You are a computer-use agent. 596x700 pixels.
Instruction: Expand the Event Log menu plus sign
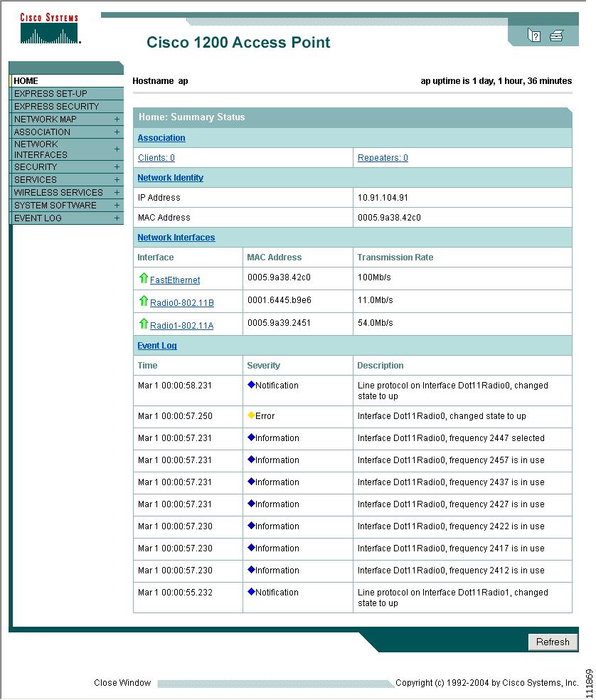pos(117,218)
